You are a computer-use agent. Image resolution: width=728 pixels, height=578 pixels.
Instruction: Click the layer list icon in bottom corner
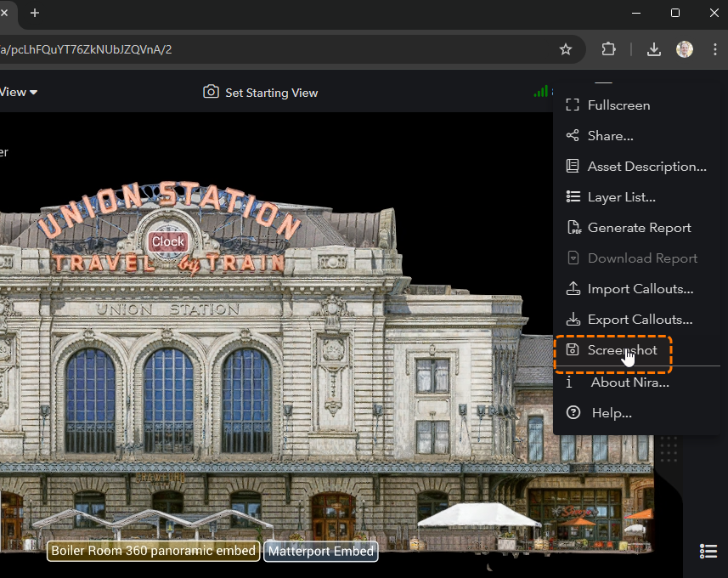(x=708, y=552)
